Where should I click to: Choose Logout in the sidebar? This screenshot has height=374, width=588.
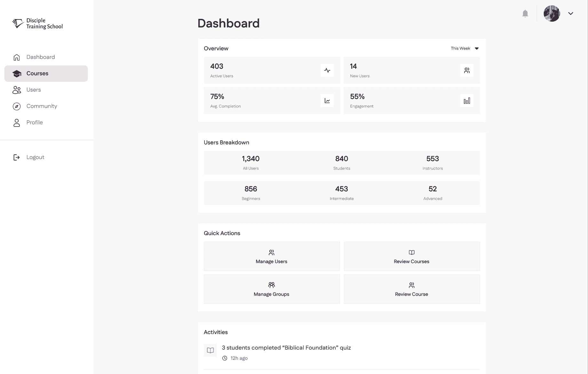pos(46,157)
